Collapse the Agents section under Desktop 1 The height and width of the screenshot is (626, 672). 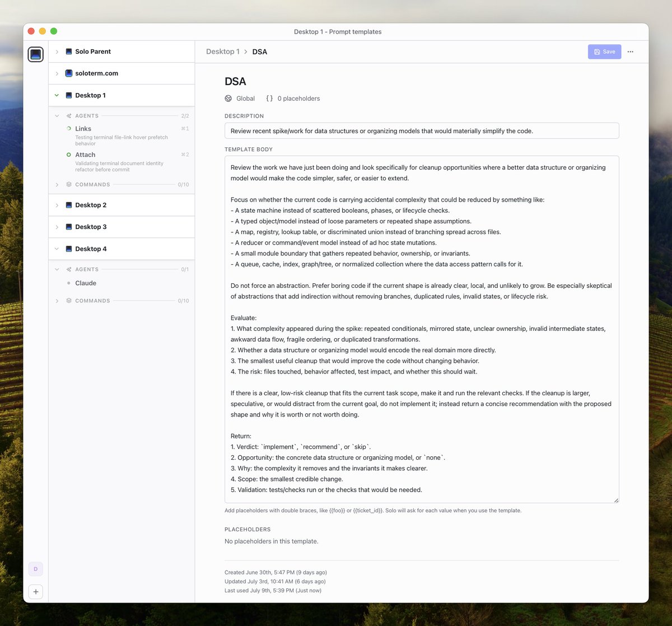click(x=57, y=116)
